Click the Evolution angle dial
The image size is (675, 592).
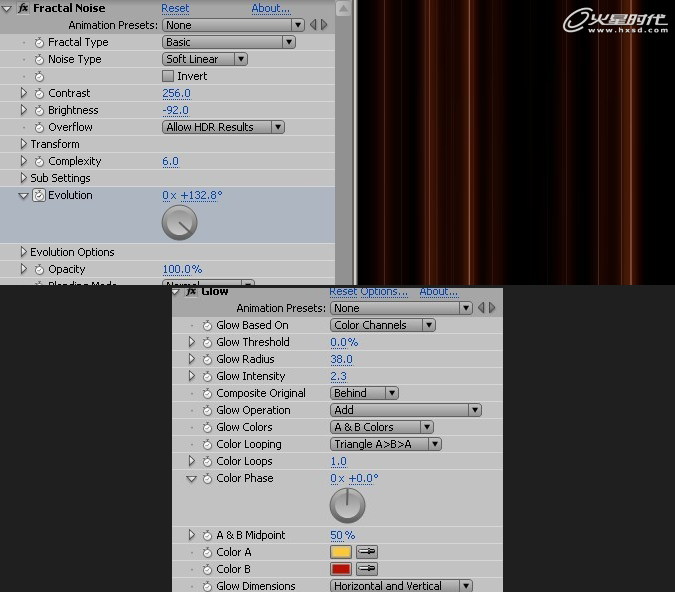pyautogui.click(x=180, y=223)
